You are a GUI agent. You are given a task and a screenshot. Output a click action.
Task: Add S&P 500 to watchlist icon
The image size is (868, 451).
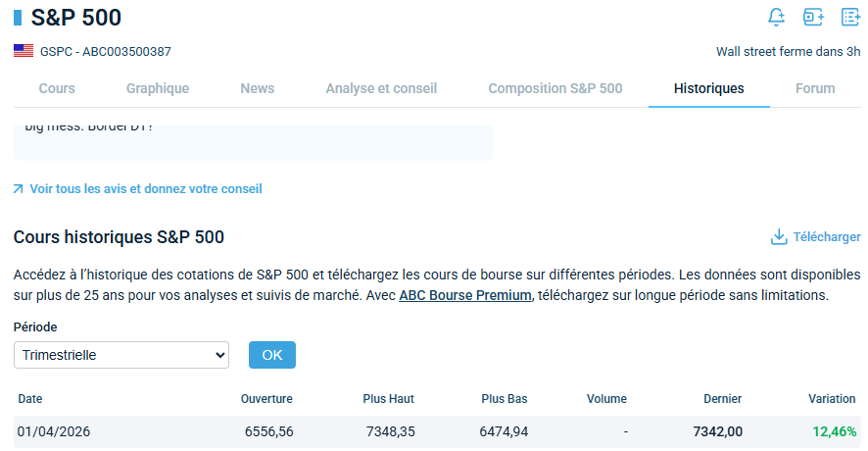(850, 18)
